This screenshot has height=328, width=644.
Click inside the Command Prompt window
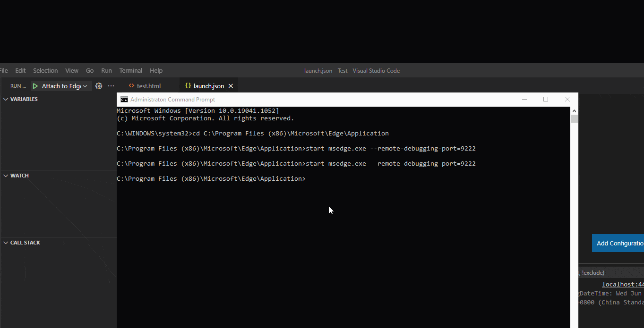(331, 210)
